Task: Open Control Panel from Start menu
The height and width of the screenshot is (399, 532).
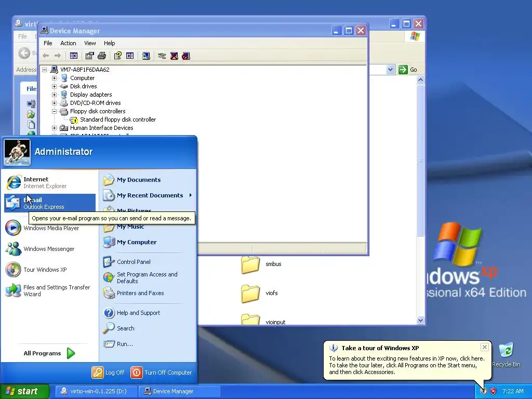Action: point(148,262)
